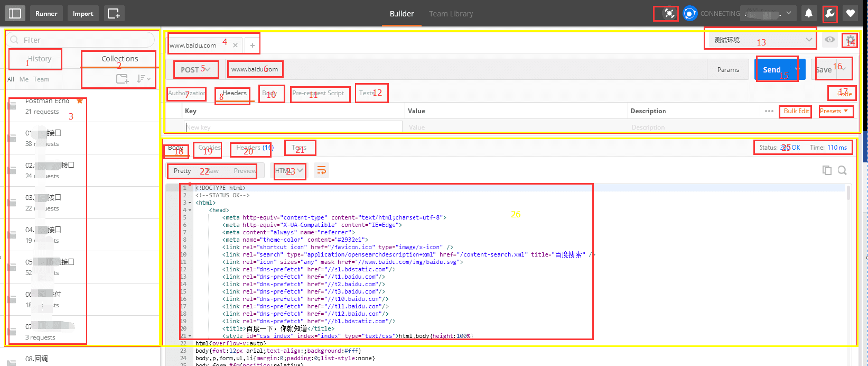Open the response Headers (16) tab

(x=255, y=148)
